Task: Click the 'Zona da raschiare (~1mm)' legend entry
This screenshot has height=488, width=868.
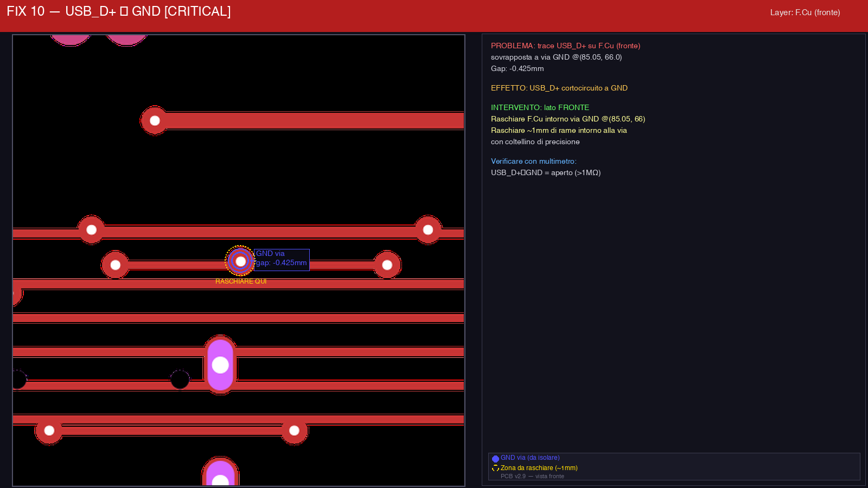Action: click(539, 468)
